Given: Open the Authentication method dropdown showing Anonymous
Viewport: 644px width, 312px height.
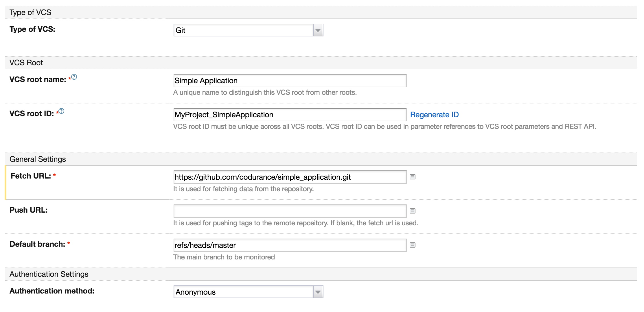Looking at the screenshot, I should (248, 292).
